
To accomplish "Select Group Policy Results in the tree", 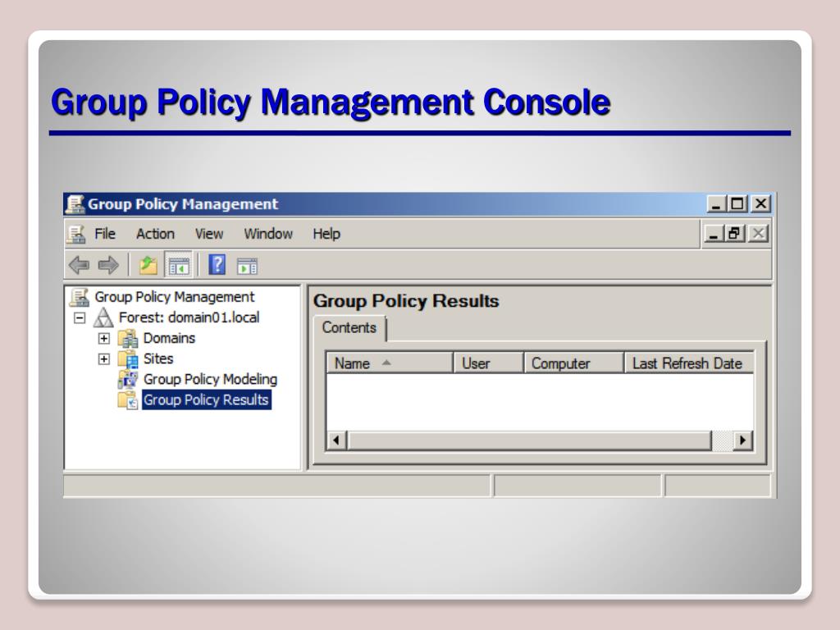I will [206, 399].
